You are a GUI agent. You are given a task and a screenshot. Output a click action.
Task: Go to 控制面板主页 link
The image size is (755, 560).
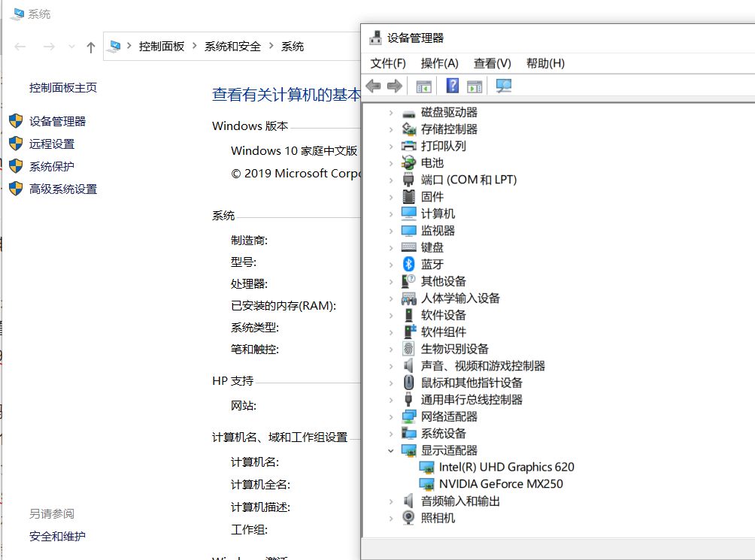click(x=63, y=87)
